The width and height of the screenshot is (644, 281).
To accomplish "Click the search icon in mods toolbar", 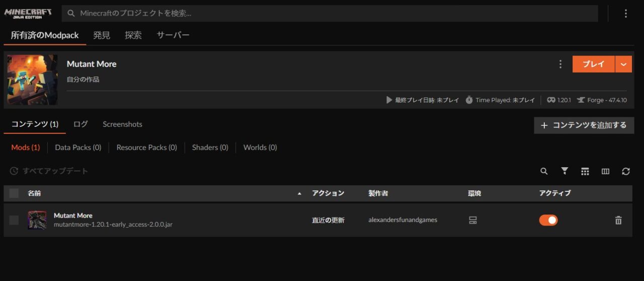I will 544,171.
